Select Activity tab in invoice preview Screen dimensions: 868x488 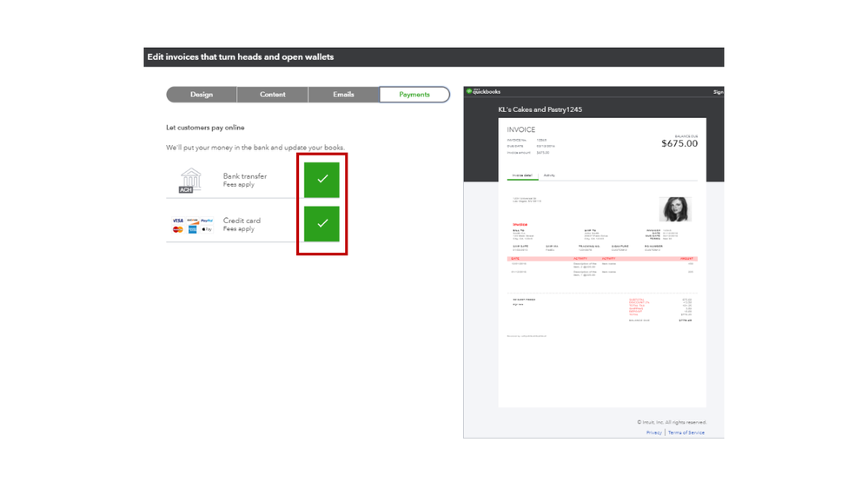pyautogui.click(x=549, y=175)
